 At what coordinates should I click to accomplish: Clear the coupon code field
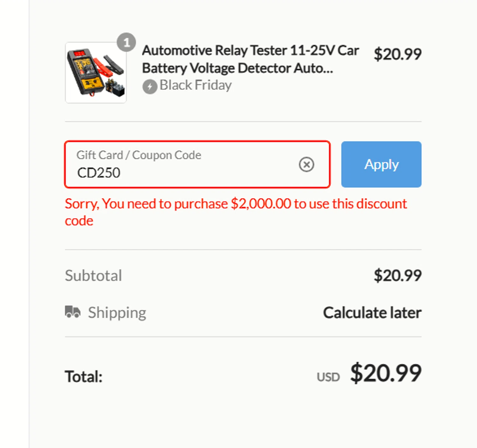coord(306,165)
